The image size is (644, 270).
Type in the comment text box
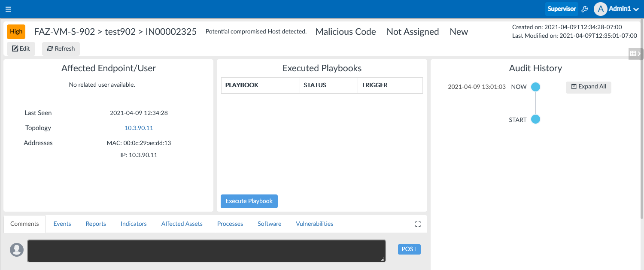206,251
